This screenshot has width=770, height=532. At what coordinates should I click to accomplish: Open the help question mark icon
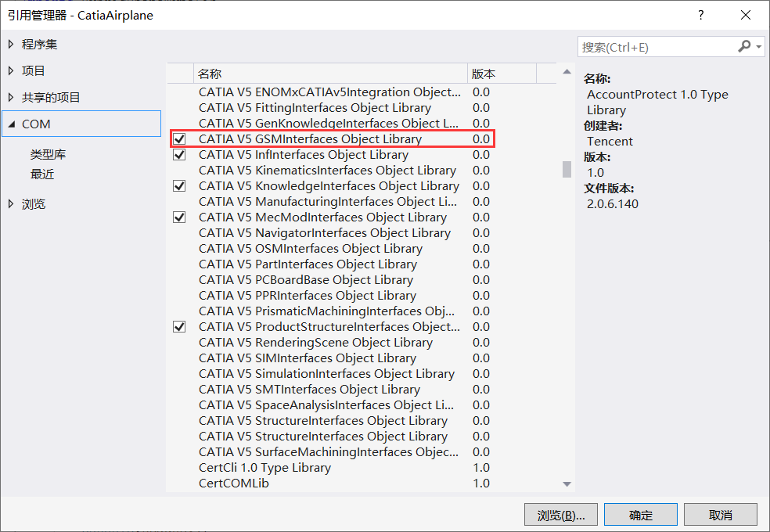(x=700, y=15)
